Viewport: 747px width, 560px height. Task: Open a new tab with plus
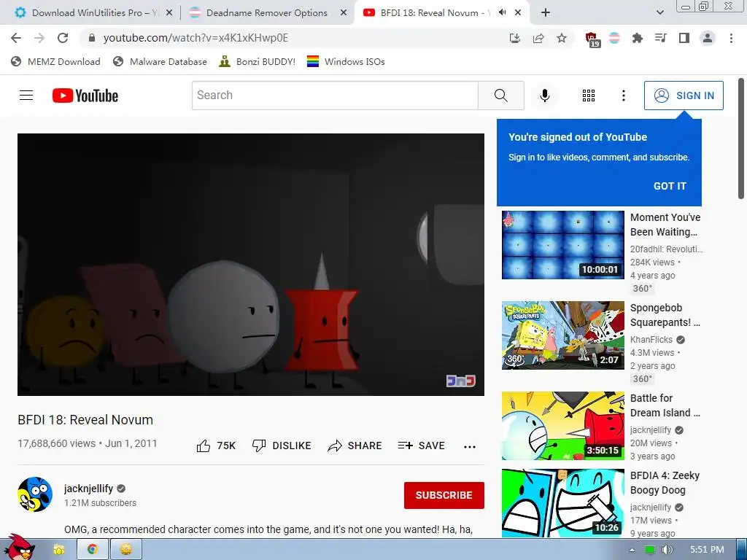546,13
